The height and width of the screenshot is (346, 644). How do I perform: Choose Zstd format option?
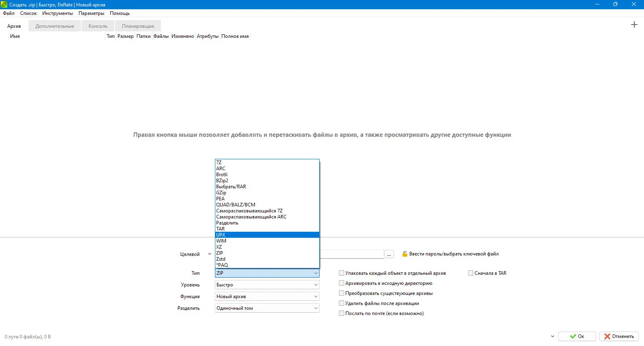click(267, 259)
